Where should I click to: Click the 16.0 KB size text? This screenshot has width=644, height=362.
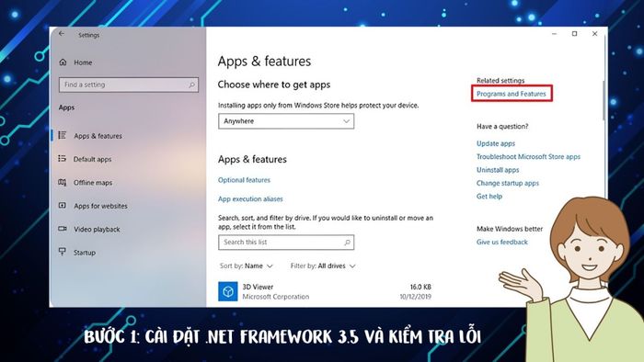pos(420,287)
